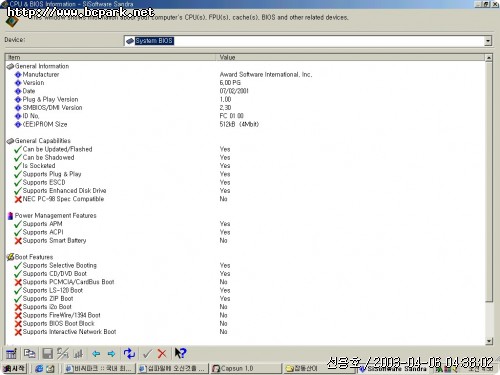500x375 pixels.
Task: Select the Supports ESCD row
Action: click(245, 183)
